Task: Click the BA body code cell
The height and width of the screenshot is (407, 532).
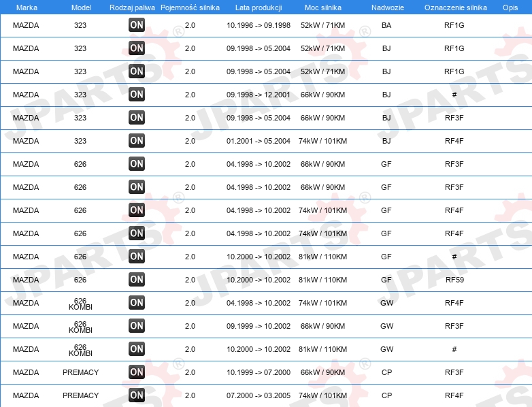Action: click(386, 25)
